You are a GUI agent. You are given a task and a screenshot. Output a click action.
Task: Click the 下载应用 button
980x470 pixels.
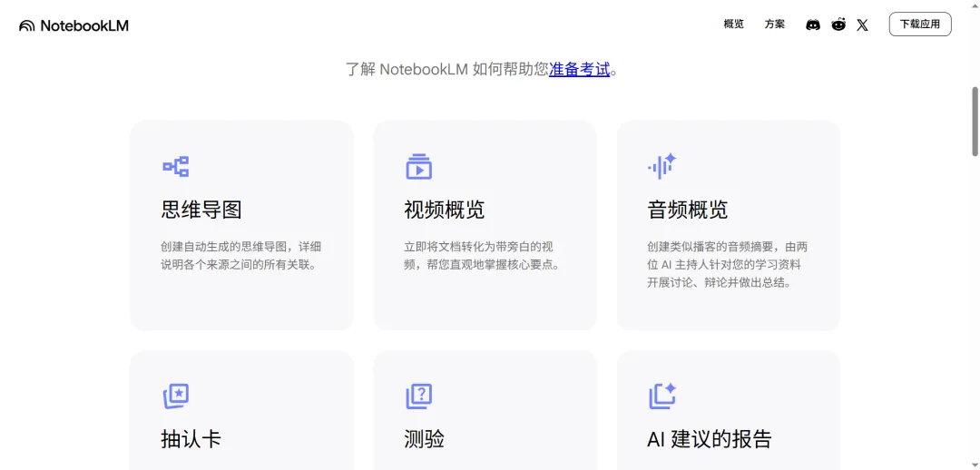pyautogui.click(x=920, y=24)
